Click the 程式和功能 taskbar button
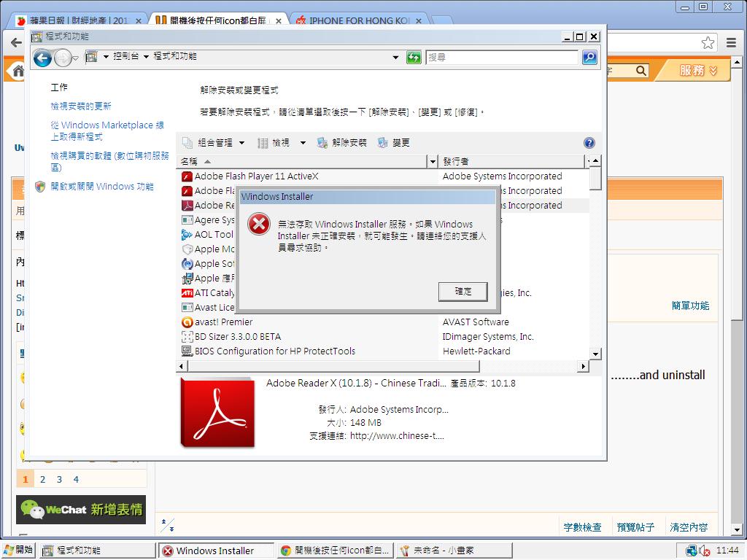 click(98, 551)
